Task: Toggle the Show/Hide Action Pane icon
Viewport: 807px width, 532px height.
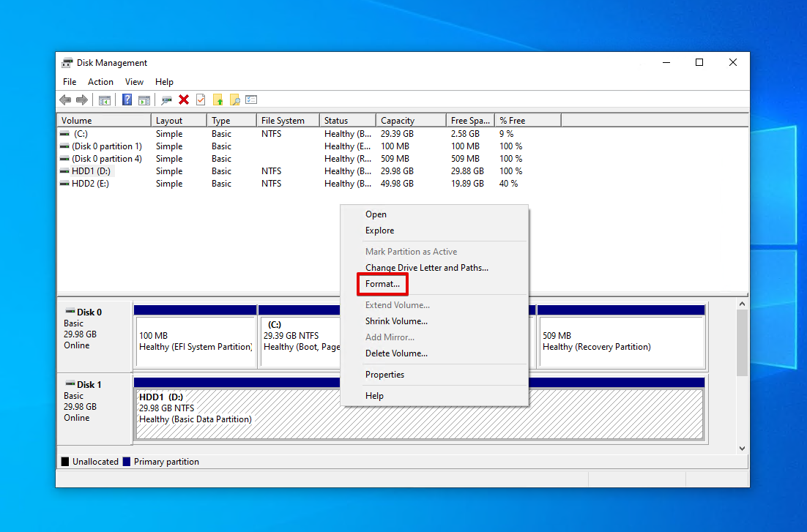Action: pyautogui.click(x=144, y=100)
